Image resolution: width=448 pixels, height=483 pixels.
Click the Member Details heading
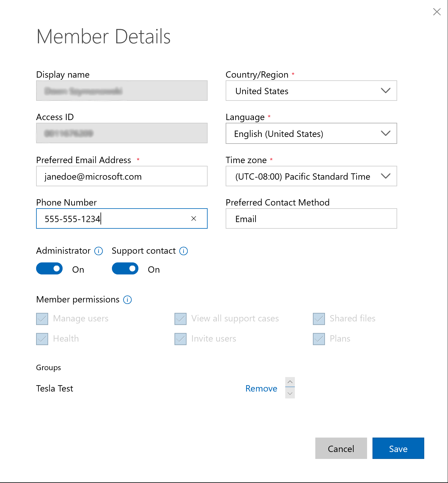pos(104,36)
